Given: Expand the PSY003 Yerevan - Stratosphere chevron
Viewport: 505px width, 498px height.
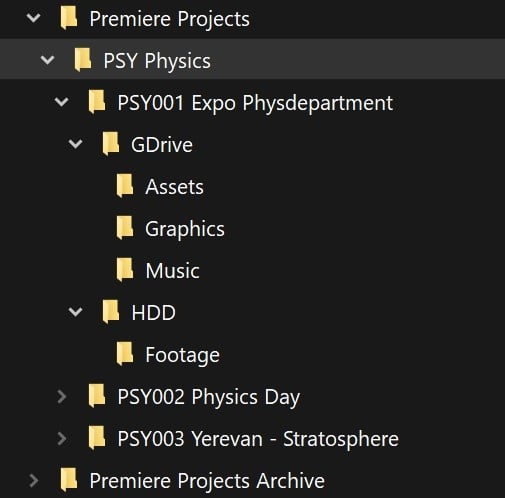Looking at the screenshot, I should click(x=62, y=439).
